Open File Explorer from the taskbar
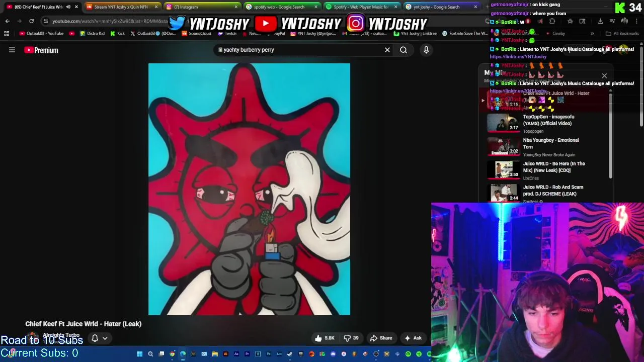The image size is (644, 362). pyautogui.click(x=215, y=354)
